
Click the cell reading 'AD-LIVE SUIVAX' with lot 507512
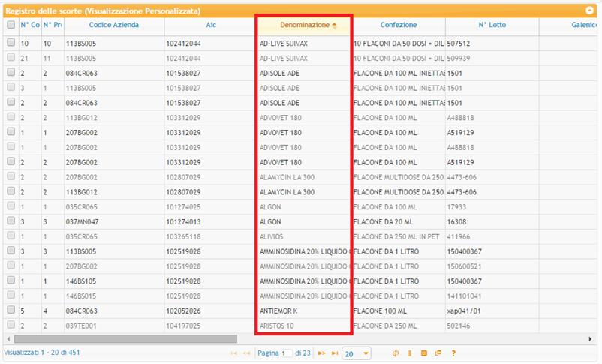pos(283,44)
